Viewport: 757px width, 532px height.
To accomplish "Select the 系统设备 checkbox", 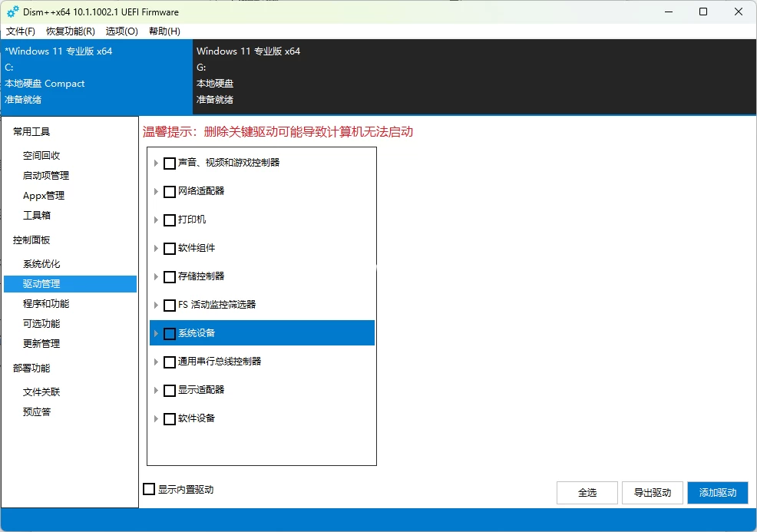I will coord(170,334).
